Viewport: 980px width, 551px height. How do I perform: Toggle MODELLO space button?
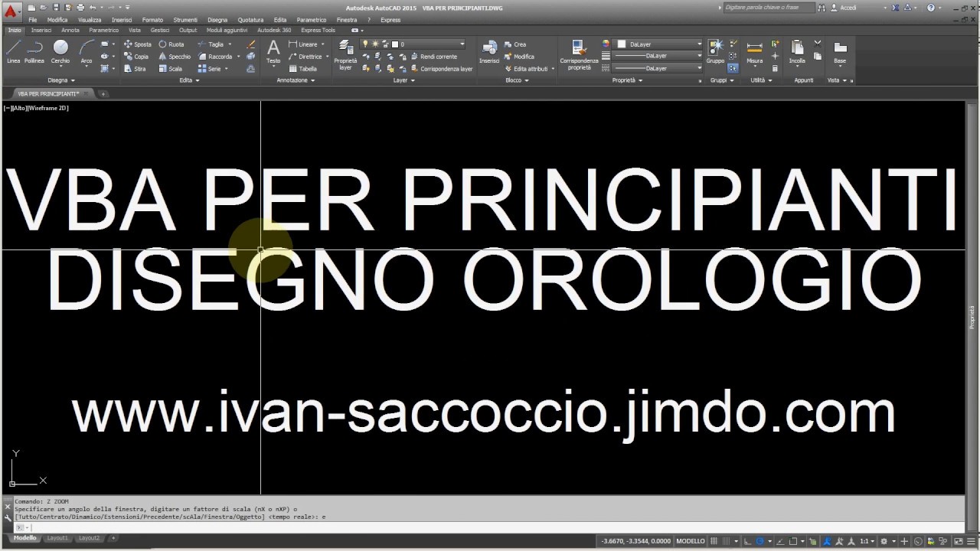click(x=691, y=541)
